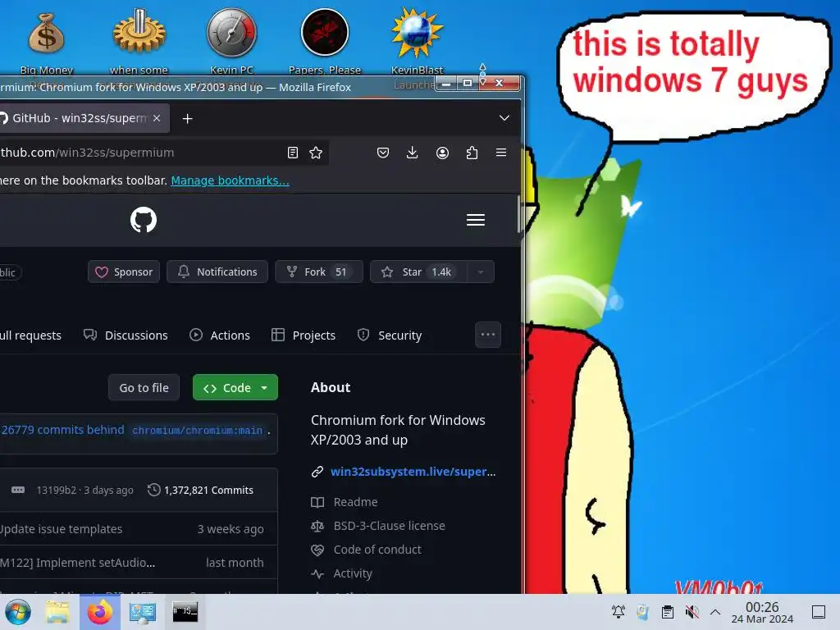Click the show desktop button in tray

[819, 612]
